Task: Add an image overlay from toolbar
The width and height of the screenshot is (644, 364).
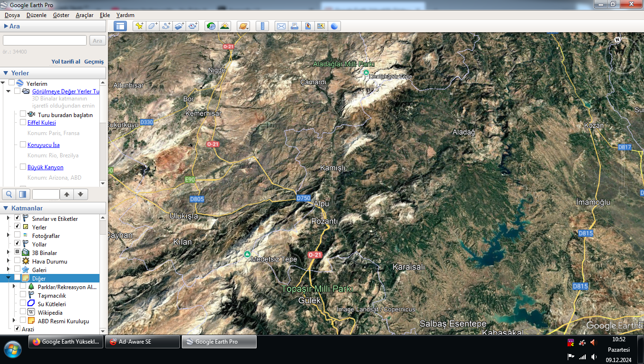Action: 179,26
